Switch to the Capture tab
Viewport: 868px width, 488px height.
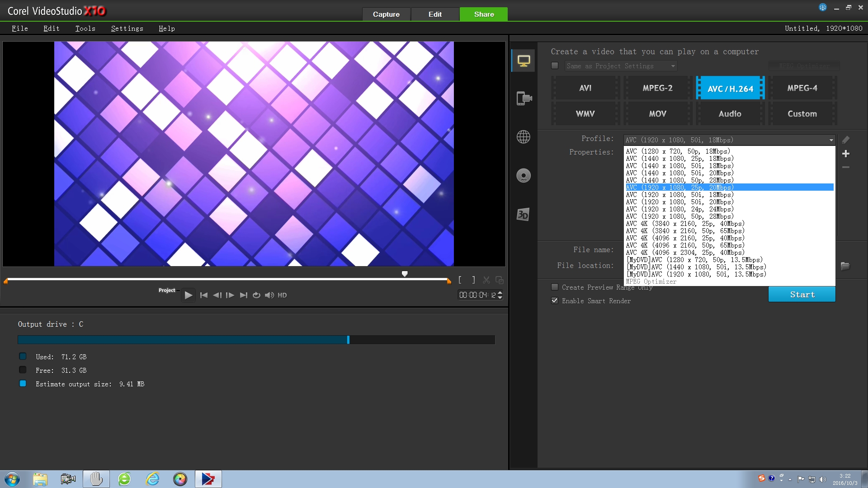pyautogui.click(x=386, y=14)
